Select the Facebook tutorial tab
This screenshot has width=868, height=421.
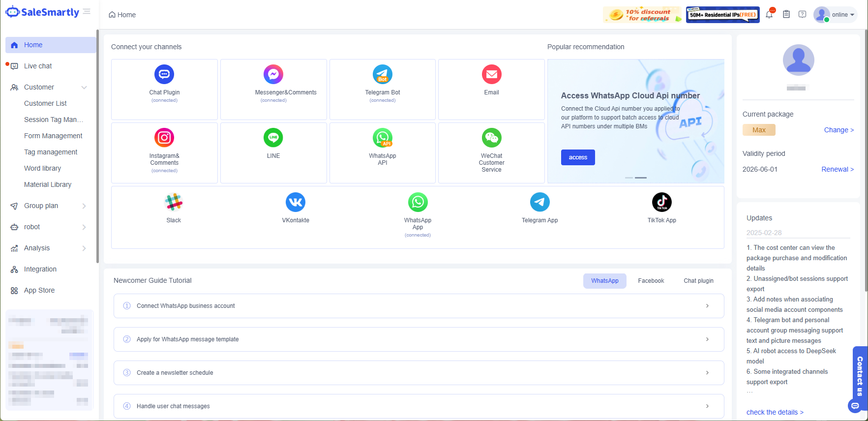[x=651, y=281]
